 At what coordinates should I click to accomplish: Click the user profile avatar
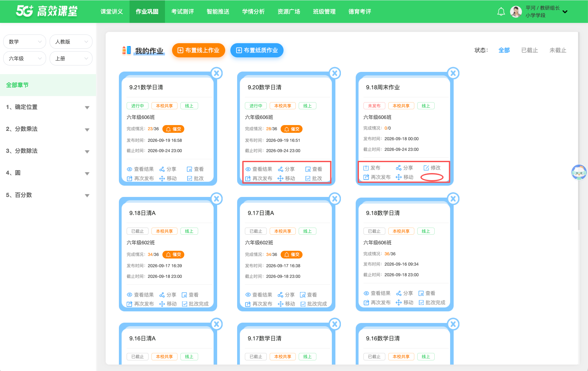pyautogui.click(x=516, y=12)
